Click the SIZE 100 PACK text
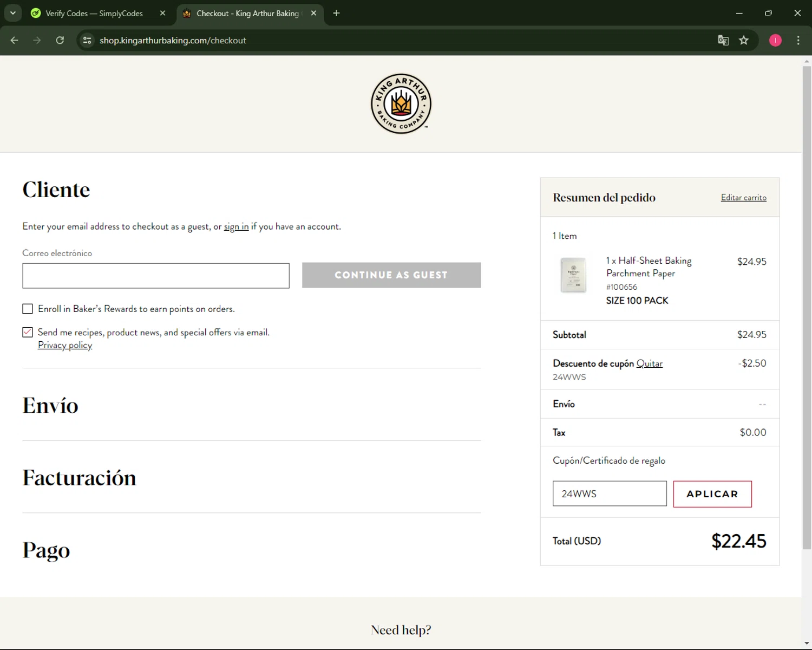The height and width of the screenshot is (650, 812). pos(637,301)
